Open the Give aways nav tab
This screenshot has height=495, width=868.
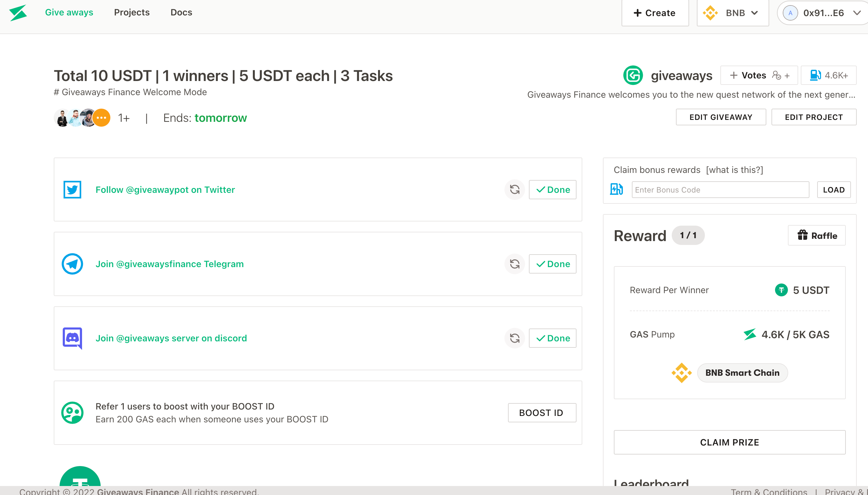point(69,13)
